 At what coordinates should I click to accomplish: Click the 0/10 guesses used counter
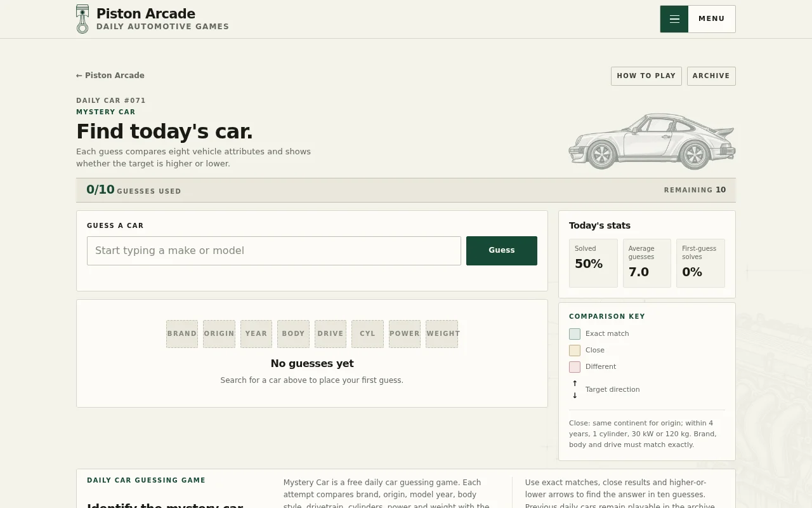click(x=134, y=190)
